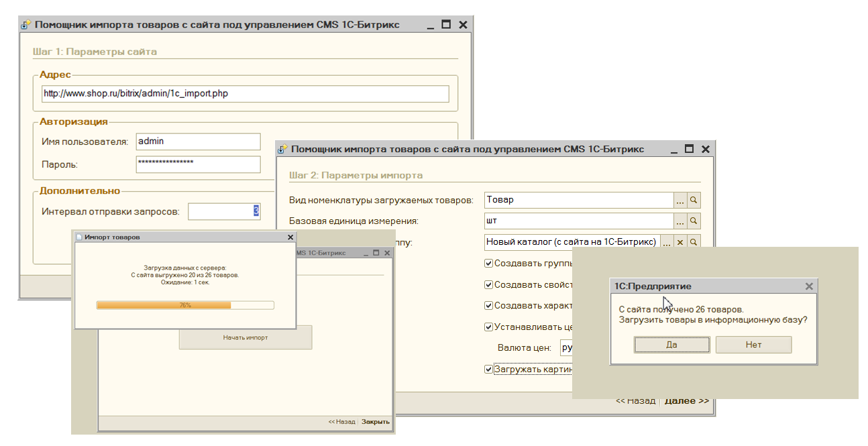Viewport: 868px width, 446px height.
Task: Open the magnifier icon for 'Базовая единица измерения'
Action: coord(694,221)
